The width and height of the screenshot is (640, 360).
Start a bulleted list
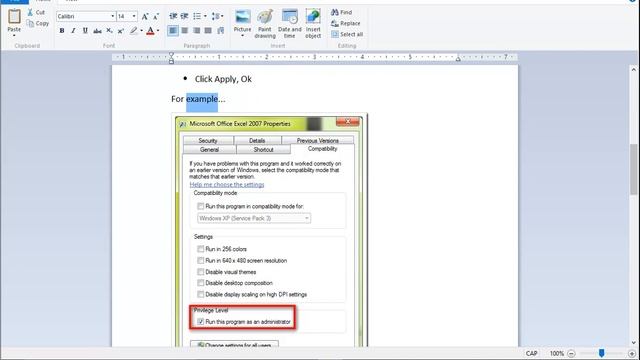click(x=197, y=16)
